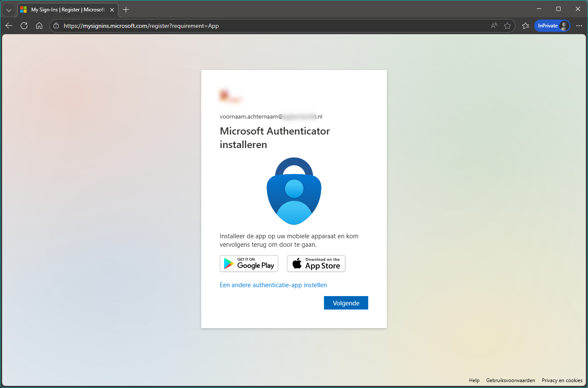Click the 'Microsoft Authenticator installeren' heading
588x388 pixels.
pyautogui.click(x=275, y=138)
